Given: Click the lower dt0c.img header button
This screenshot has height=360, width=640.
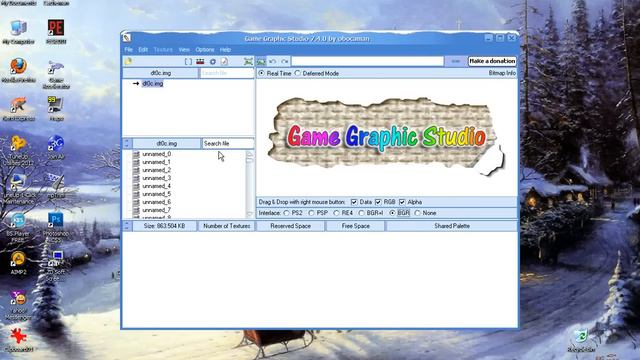Looking at the screenshot, I should tap(167, 144).
